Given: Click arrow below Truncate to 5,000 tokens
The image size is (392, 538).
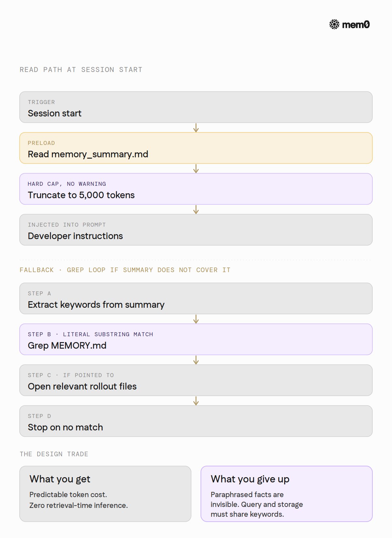Looking at the screenshot, I should [x=196, y=210].
